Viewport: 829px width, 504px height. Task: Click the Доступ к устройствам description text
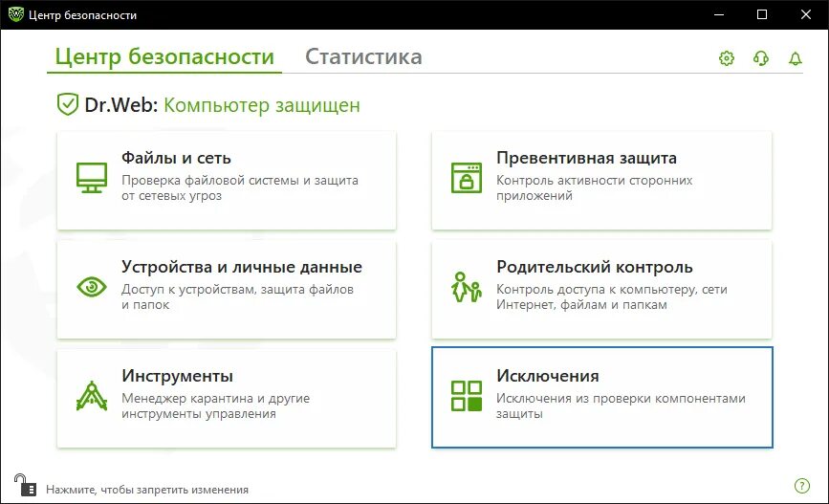(237, 296)
